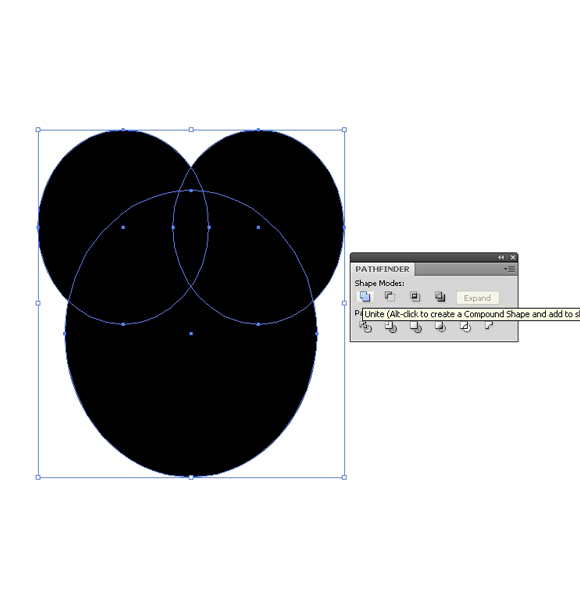Apply Minus Front shape mode
This screenshot has height=600, width=580.
[389, 297]
